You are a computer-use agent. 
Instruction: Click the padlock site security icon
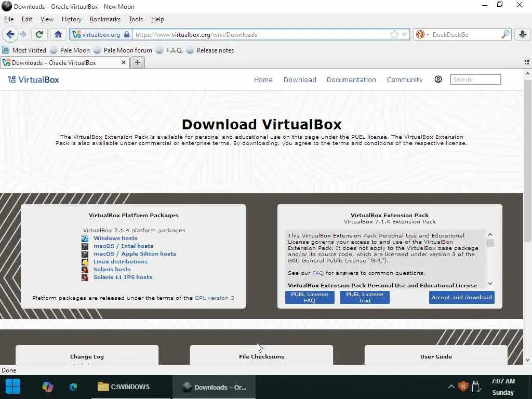(x=127, y=35)
